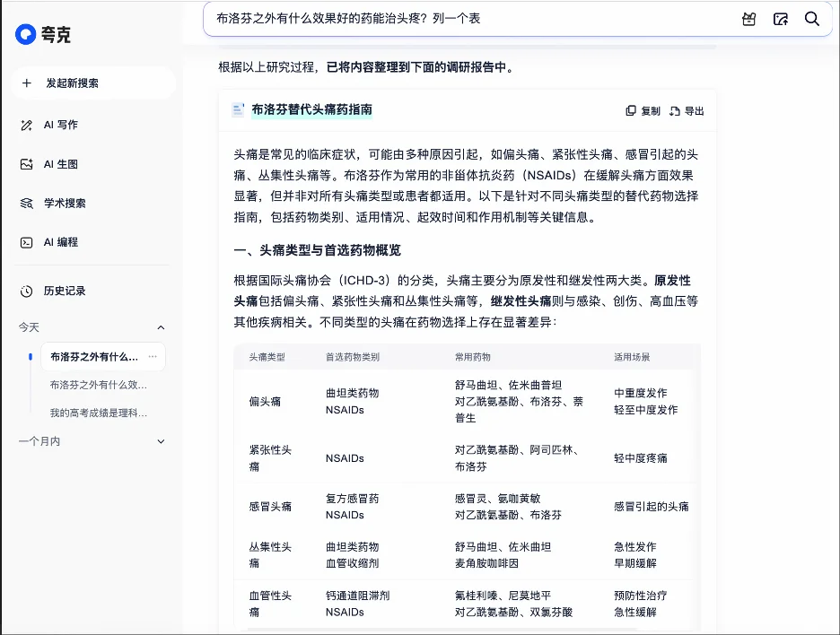Click the image upload icon in search bar
Screen dimensions: 840x635
(781, 19)
